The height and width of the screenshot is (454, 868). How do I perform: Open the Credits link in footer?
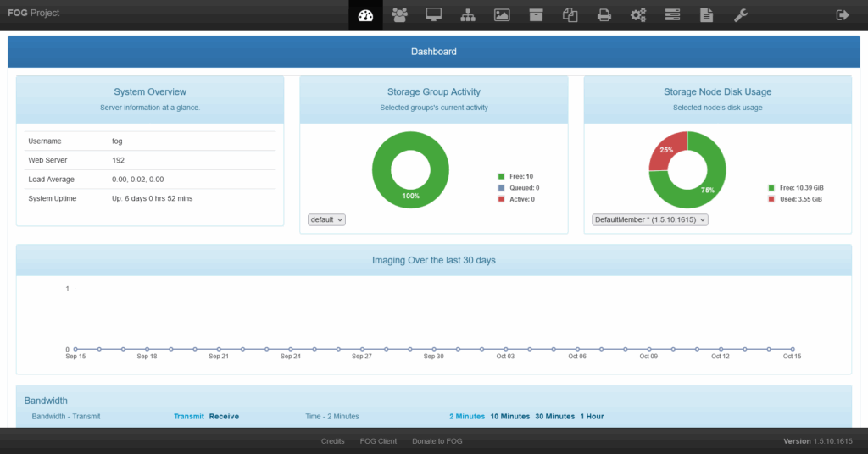tap(332, 441)
